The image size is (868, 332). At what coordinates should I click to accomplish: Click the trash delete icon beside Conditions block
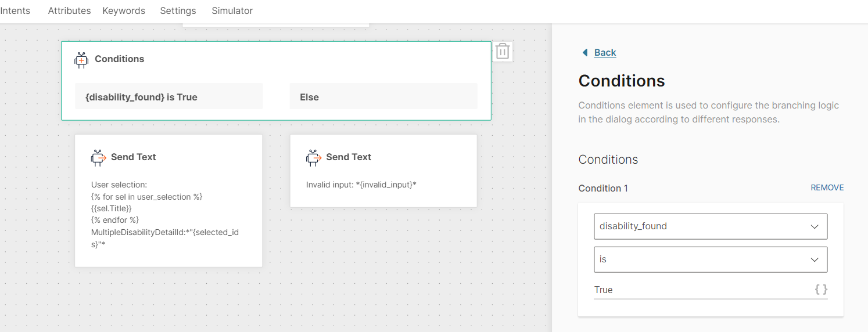click(503, 52)
